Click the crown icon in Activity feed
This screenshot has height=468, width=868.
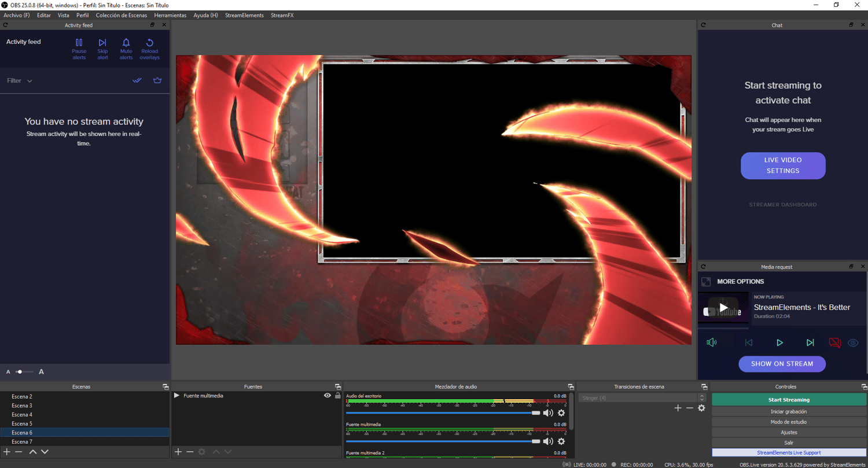[157, 80]
